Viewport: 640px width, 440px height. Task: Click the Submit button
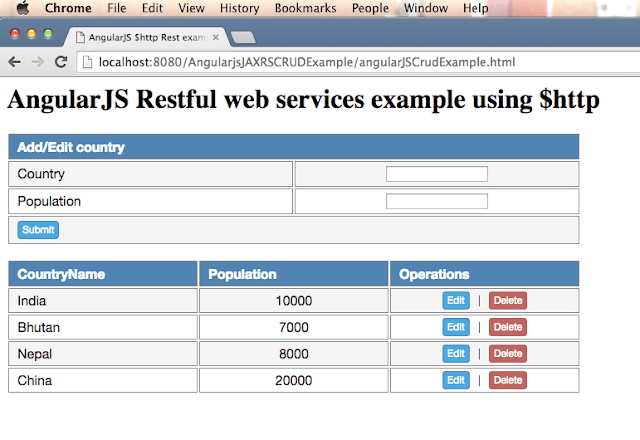[x=38, y=230]
